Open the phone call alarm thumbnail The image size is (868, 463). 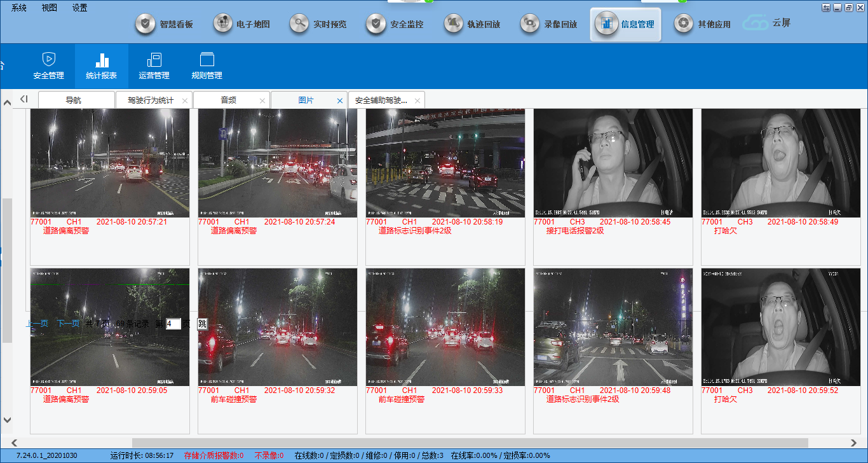tap(613, 163)
